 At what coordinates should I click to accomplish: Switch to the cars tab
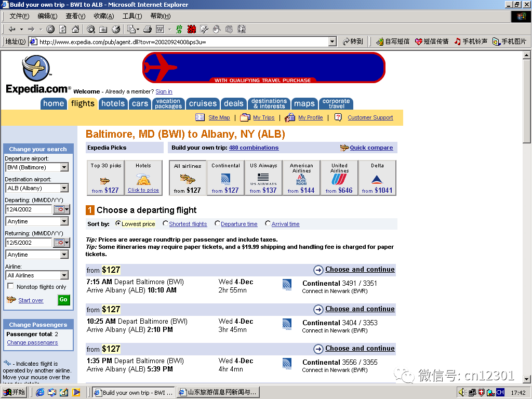coord(140,103)
